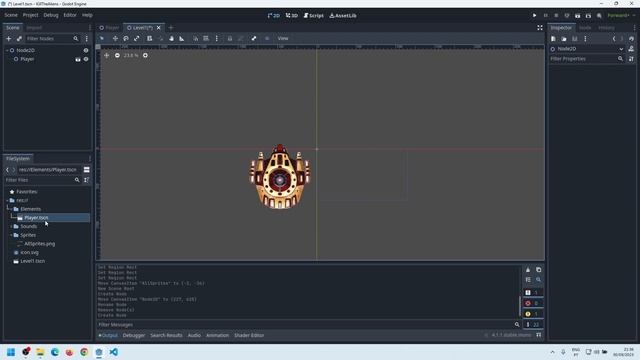Toggle the Output search bar icon
Viewport: 640px width, 360px height.
tap(538, 280)
